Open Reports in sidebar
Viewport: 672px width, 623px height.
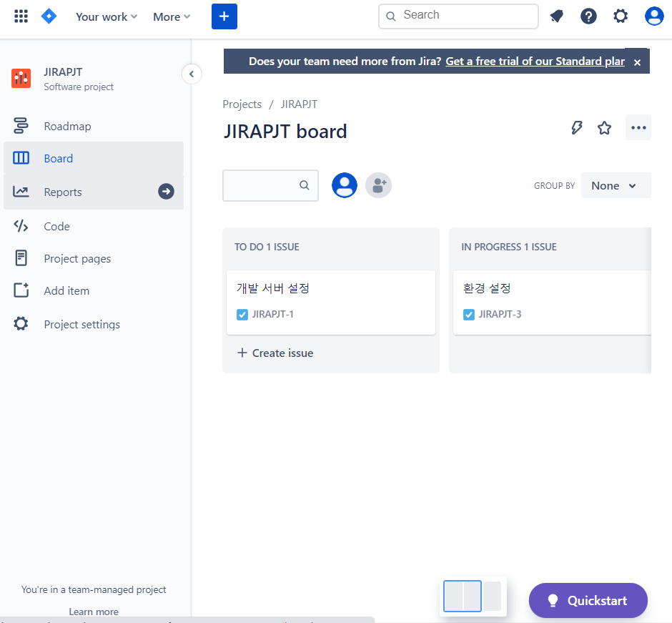[94, 192]
